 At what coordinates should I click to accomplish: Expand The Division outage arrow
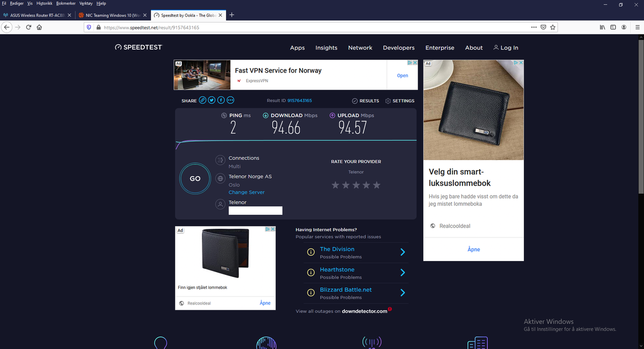[402, 252]
